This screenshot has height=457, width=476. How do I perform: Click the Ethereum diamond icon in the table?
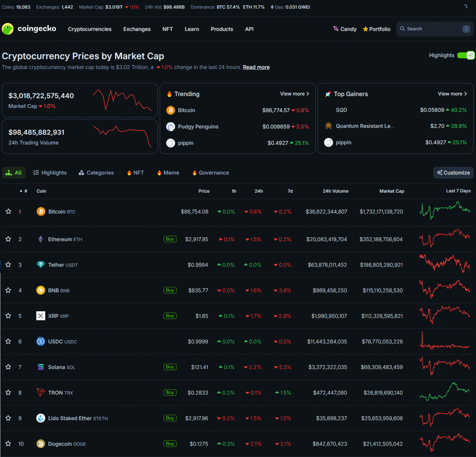tap(41, 239)
